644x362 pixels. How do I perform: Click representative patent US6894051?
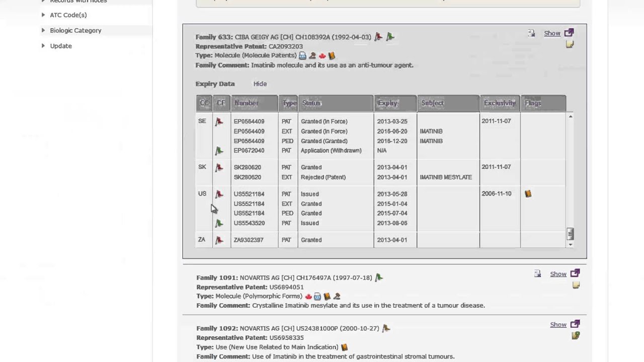(x=286, y=287)
